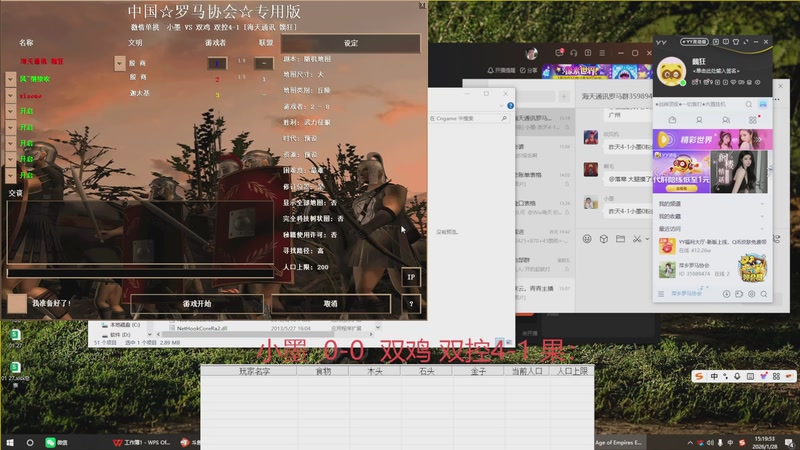Click the profile avatar in QQ title bar

pos(532,53)
